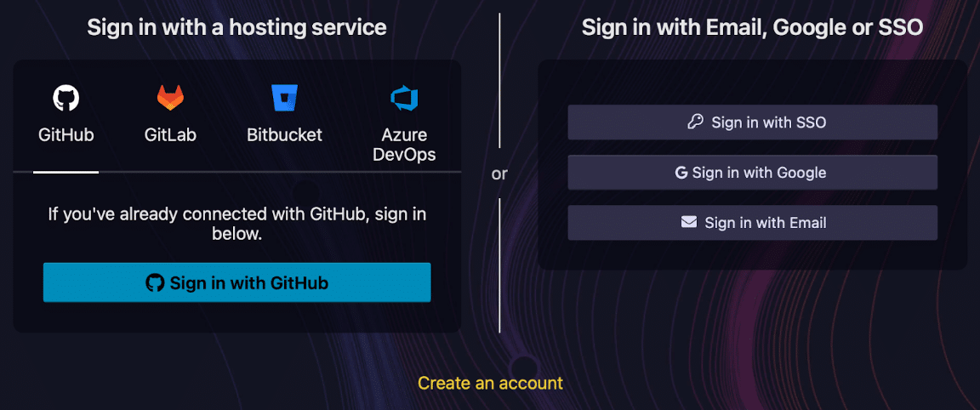
Task: Click the 'Sign in with a hosting service' heading
Action: (236, 27)
